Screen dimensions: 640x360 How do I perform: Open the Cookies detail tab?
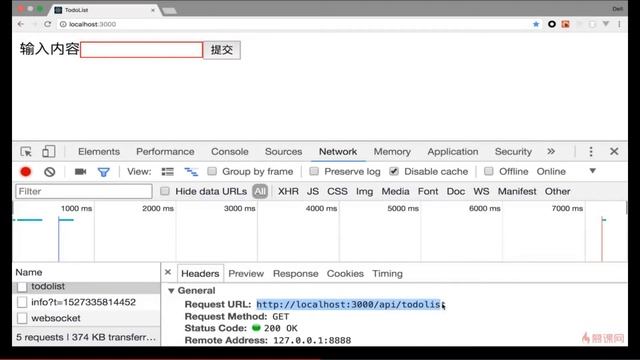click(345, 273)
